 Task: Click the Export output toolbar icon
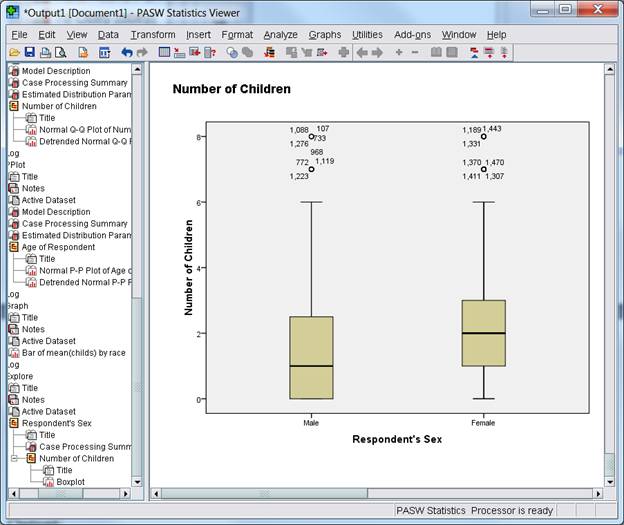pos(83,52)
